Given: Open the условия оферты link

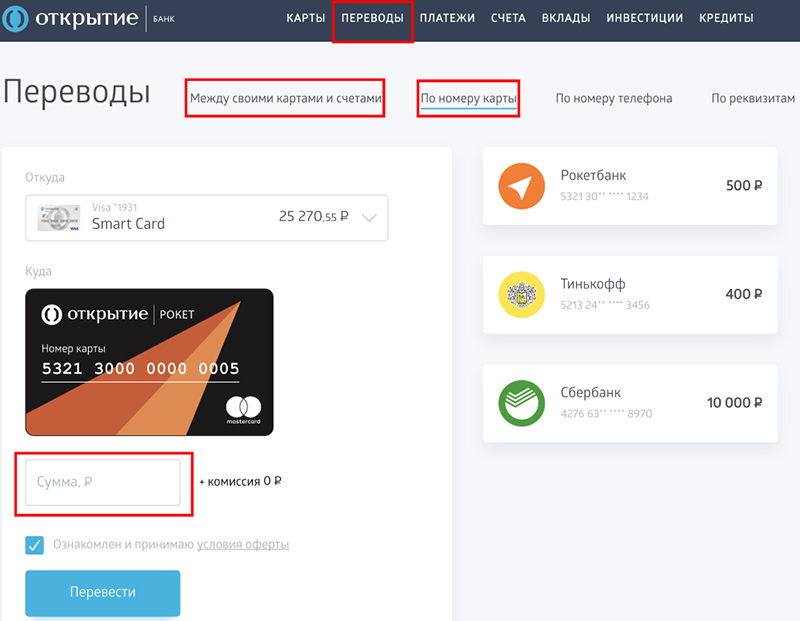Looking at the screenshot, I should click(x=243, y=544).
